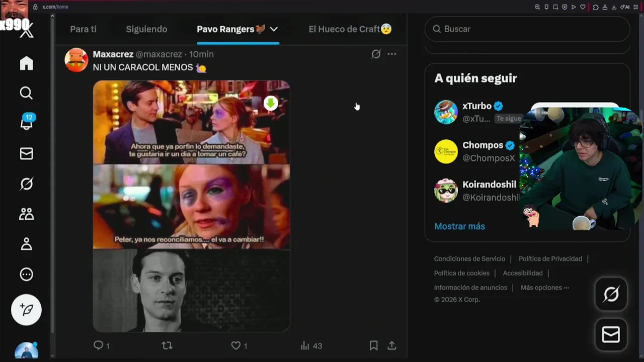This screenshot has width=644, height=362.
Task: Open Messages envelope in the sidebar
Action: pos(26,154)
